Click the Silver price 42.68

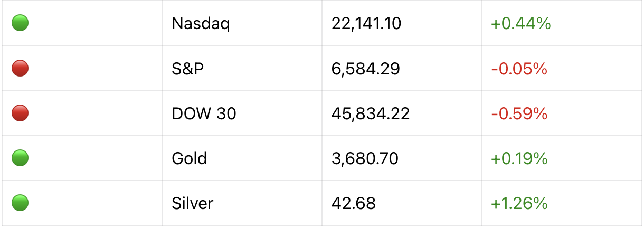click(354, 203)
